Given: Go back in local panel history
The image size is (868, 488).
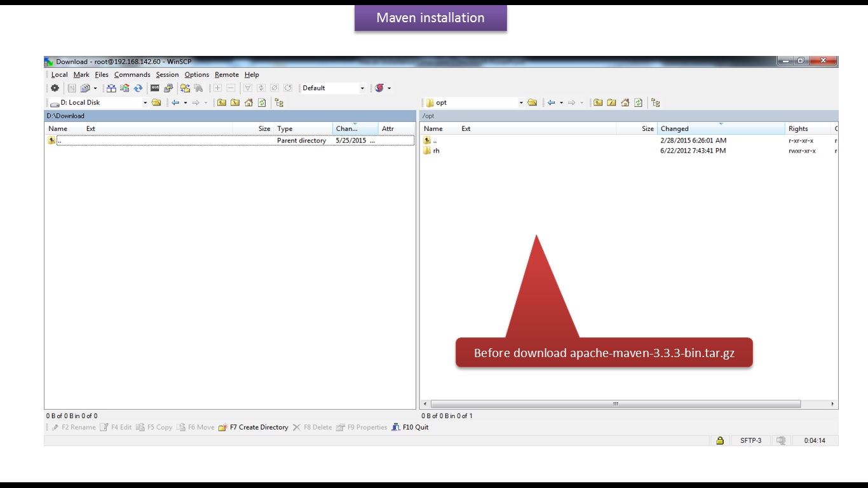Looking at the screenshot, I should pos(175,103).
